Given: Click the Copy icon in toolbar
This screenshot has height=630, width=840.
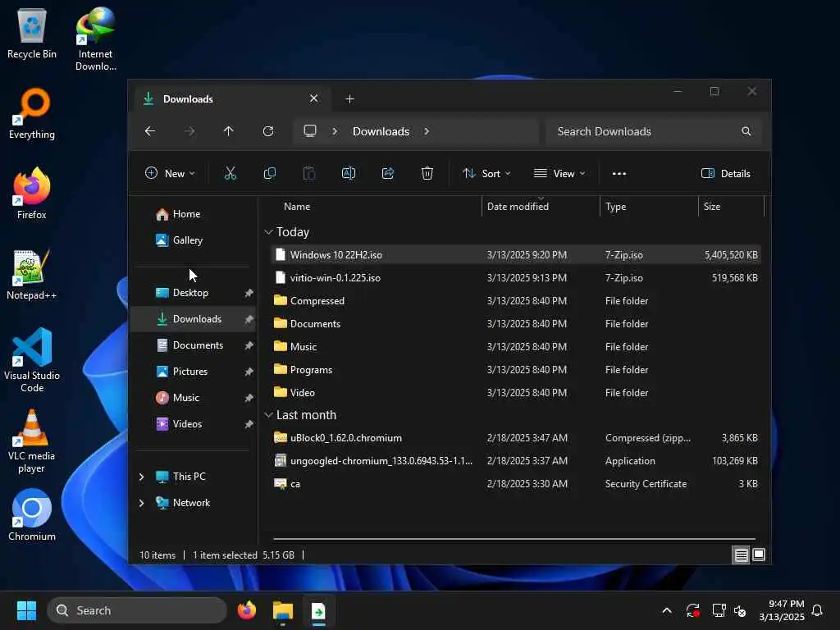Looking at the screenshot, I should pos(269,173).
